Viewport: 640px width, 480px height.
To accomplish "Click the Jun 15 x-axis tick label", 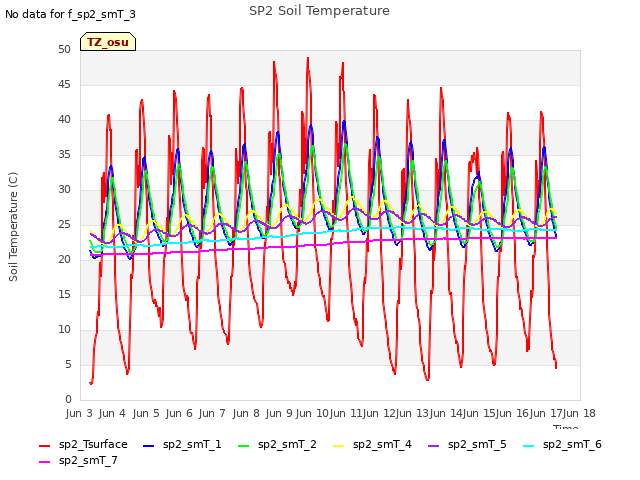I will coord(479,413).
